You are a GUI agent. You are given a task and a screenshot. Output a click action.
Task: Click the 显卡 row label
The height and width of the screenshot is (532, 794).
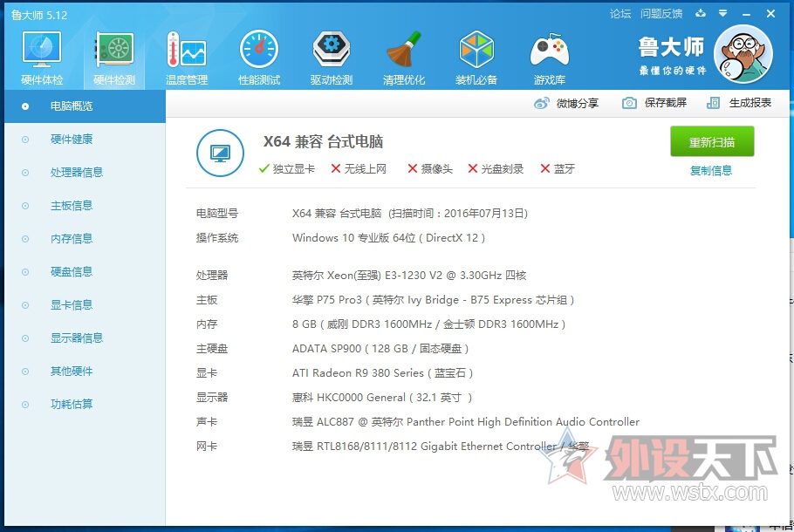click(x=207, y=373)
